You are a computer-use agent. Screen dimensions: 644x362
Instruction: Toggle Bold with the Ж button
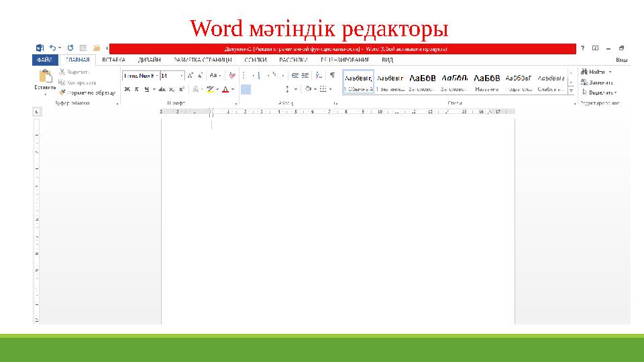coord(127,89)
